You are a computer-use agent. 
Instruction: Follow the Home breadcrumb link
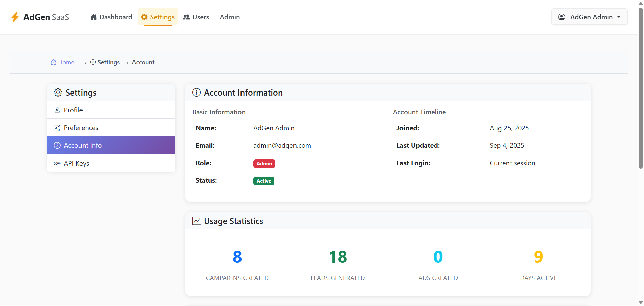pos(63,62)
